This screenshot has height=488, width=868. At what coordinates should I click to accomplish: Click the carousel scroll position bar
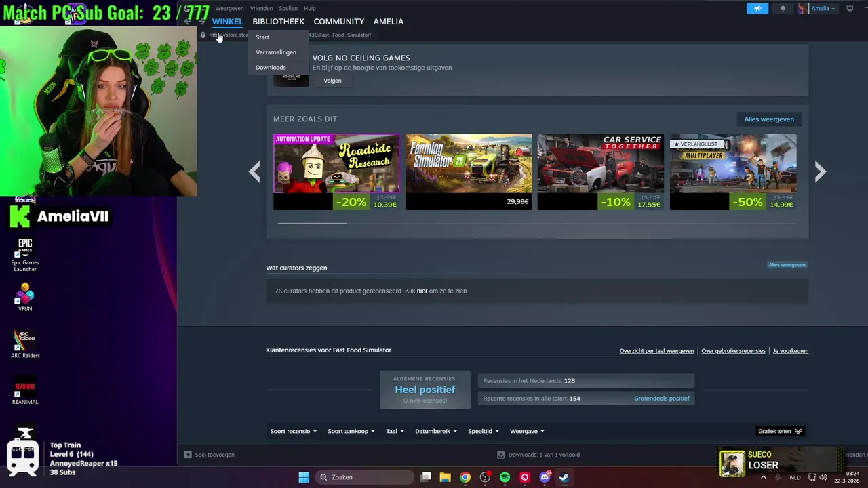coord(313,223)
